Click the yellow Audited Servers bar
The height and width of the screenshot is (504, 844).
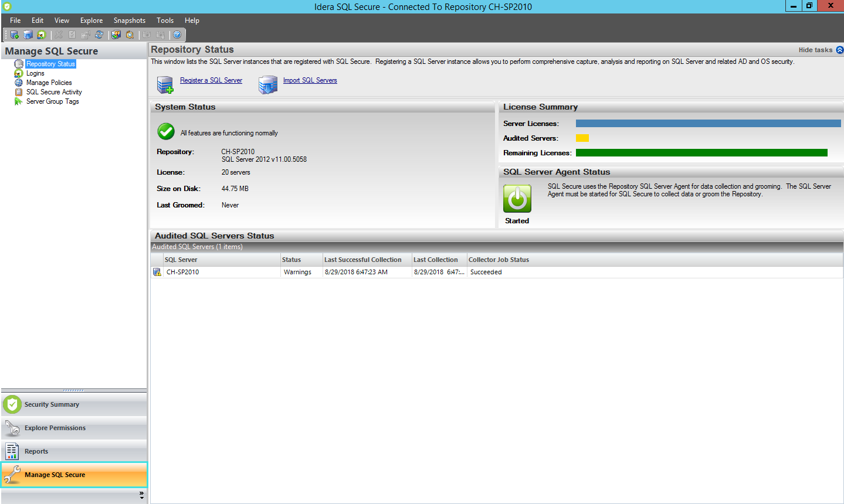[x=582, y=138]
